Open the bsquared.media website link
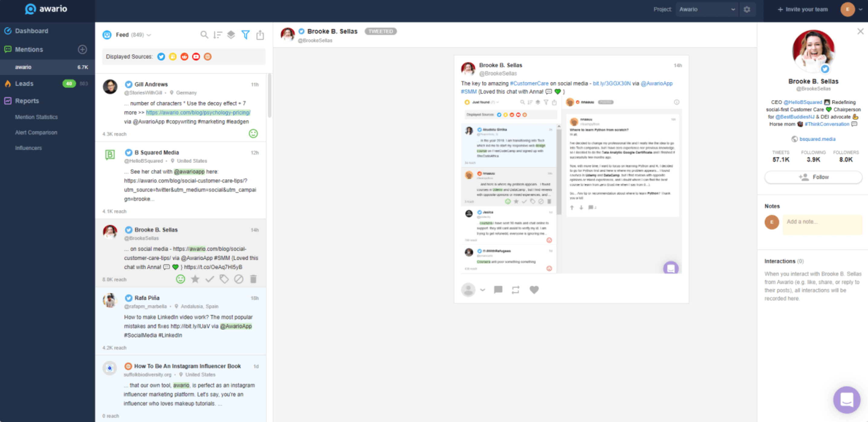 (817, 139)
